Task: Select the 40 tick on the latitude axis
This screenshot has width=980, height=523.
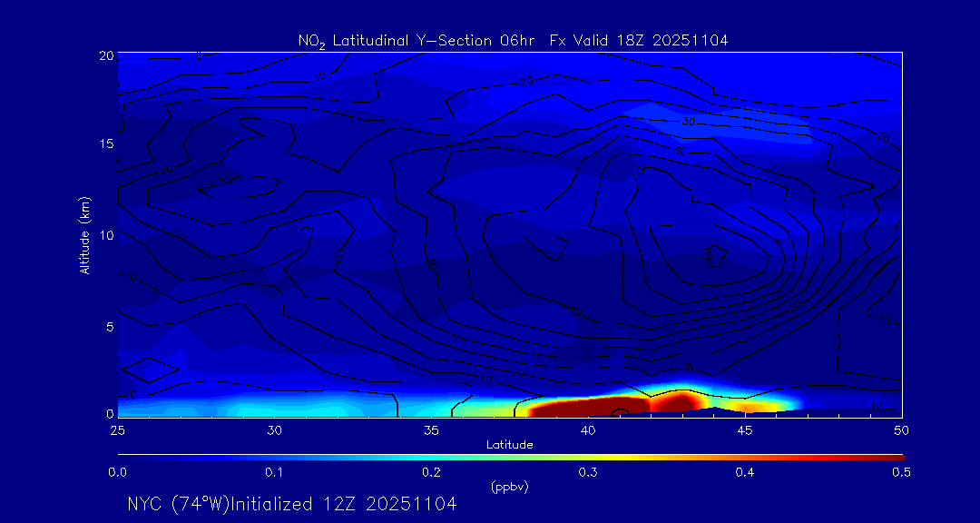Action: (x=588, y=429)
